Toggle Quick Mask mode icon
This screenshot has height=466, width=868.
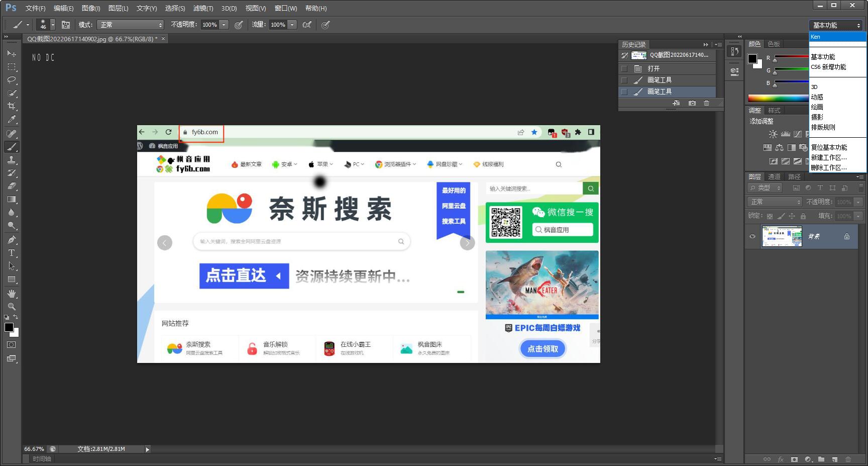point(11,345)
